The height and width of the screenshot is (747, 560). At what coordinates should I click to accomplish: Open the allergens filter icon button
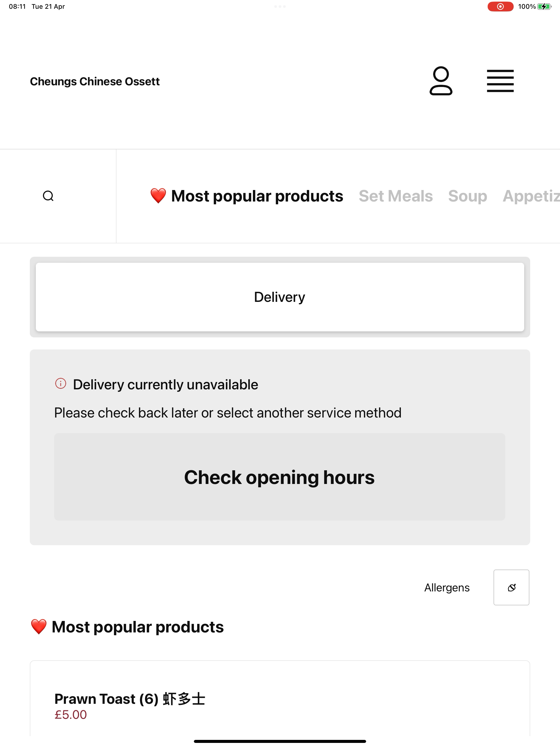click(x=511, y=587)
